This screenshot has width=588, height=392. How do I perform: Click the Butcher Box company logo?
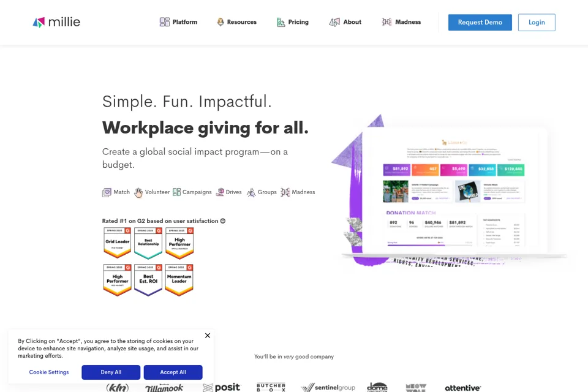coord(271,387)
